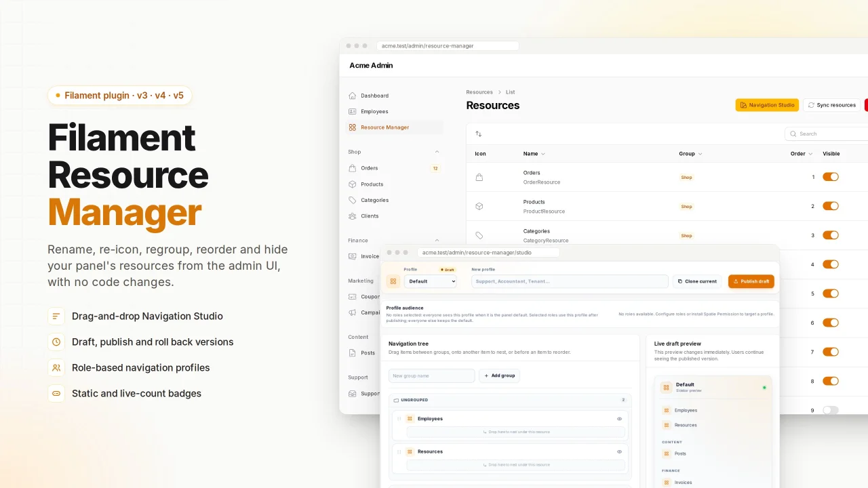Enable the Visible switch for order 9
868x488 pixels.
coord(831,410)
